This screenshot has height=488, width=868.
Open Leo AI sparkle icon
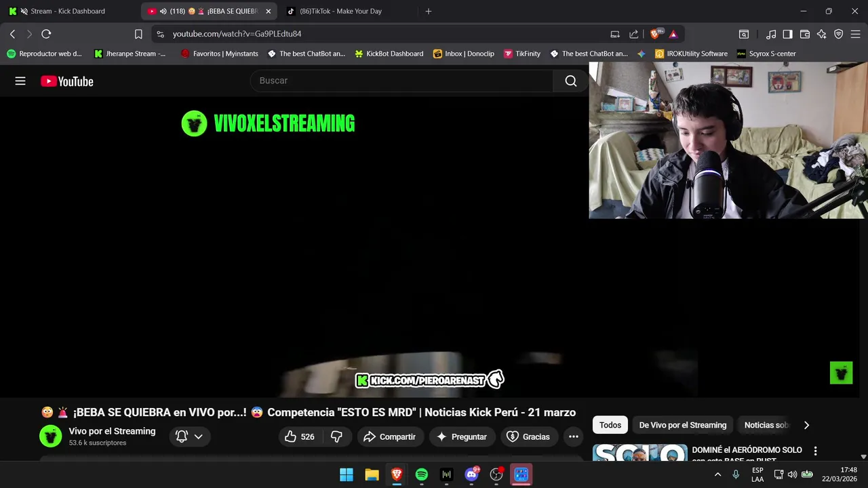pyautogui.click(x=821, y=34)
